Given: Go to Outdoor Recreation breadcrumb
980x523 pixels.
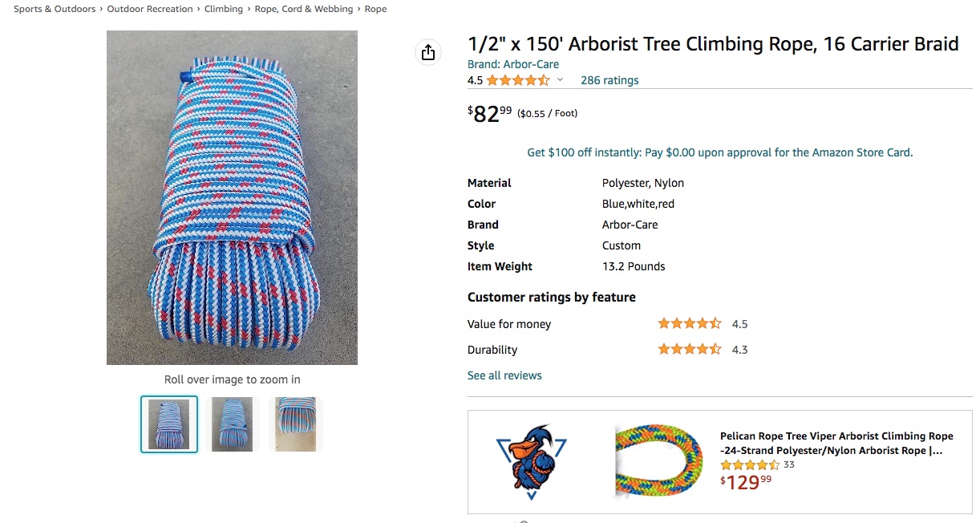Looking at the screenshot, I should (x=150, y=9).
